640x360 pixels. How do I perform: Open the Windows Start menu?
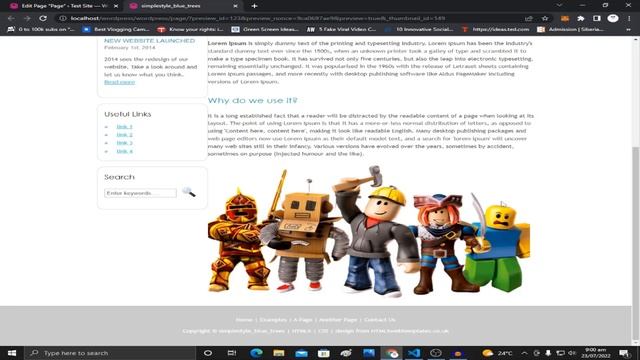point(11,353)
